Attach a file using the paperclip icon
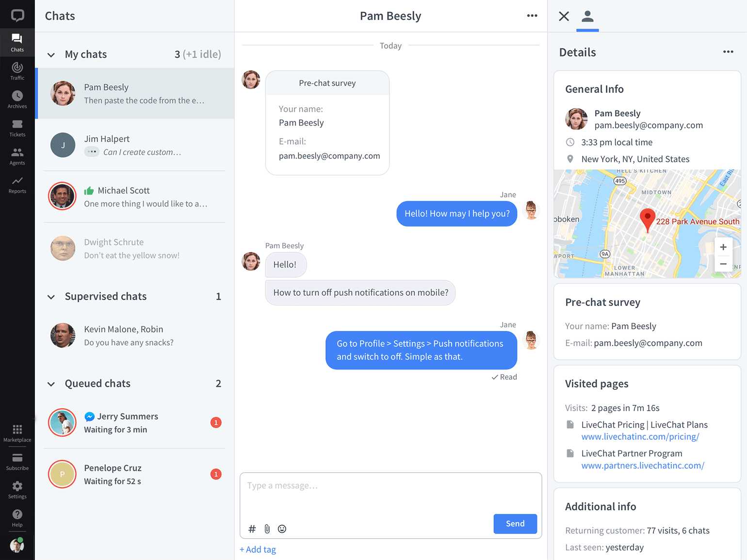Screen dimensions: 747x560 pos(267,528)
